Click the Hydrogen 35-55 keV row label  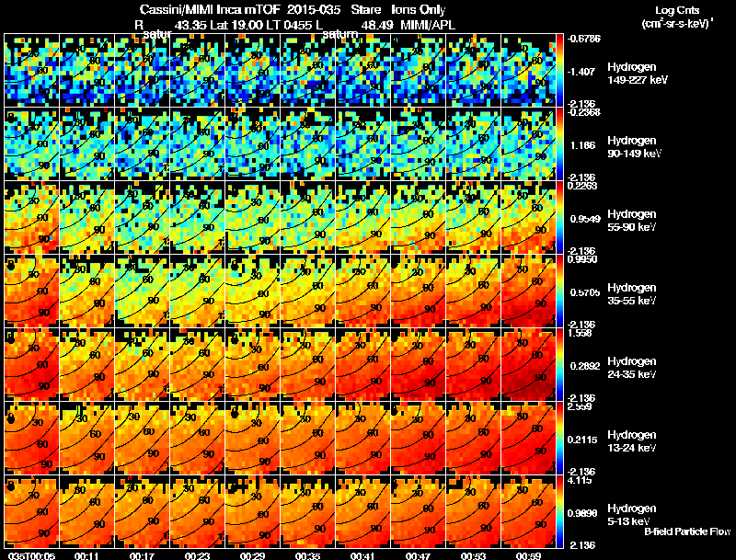pyautogui.click(x=632, y=294)
